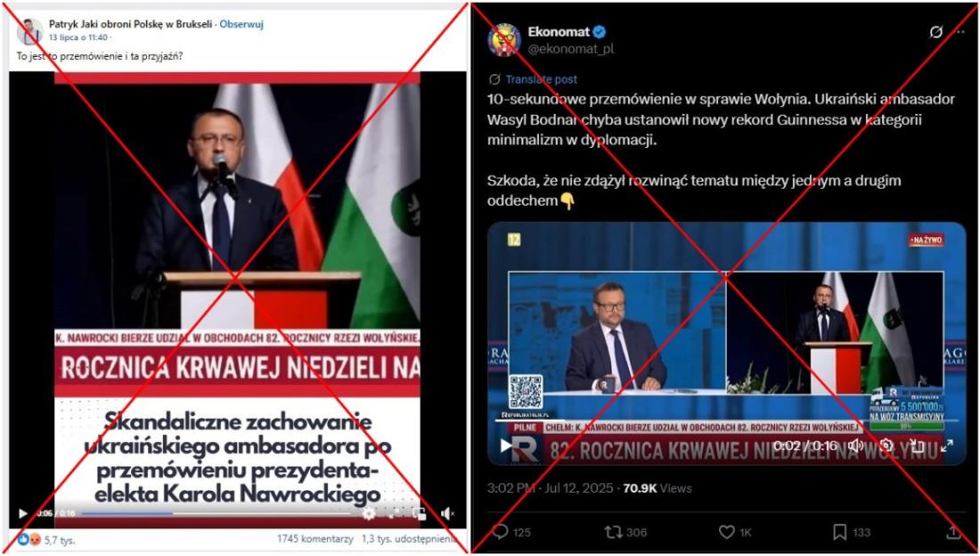Image resolution: width=980 pixels, height=556 pixels.
Task: Unmute the Facebook video speaker icon
Action: point(447,513)
